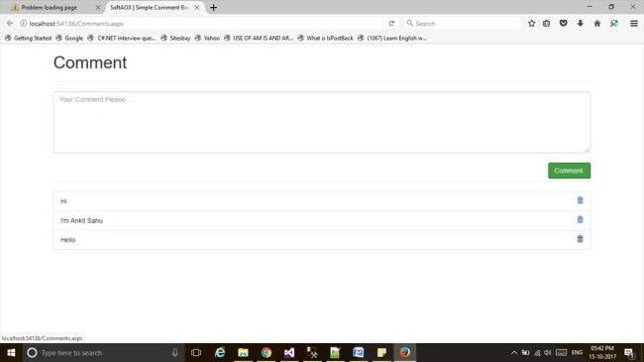The height and width of the screenshot is (362, 644).
Task: Open the '(1067) Learn English w...' bookmark
Action: click(391, 38)
